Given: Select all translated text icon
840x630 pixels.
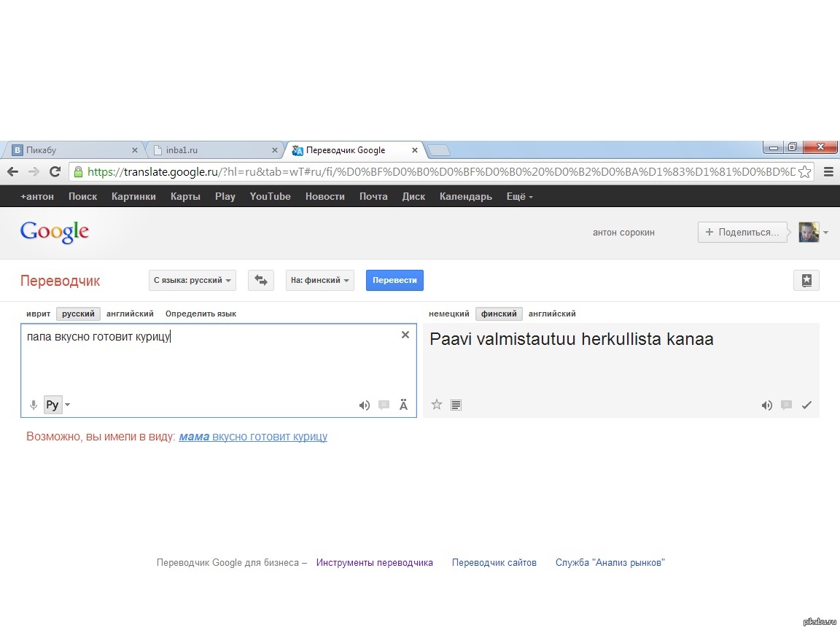Looking at the screenshot, I should pos(456,405).
